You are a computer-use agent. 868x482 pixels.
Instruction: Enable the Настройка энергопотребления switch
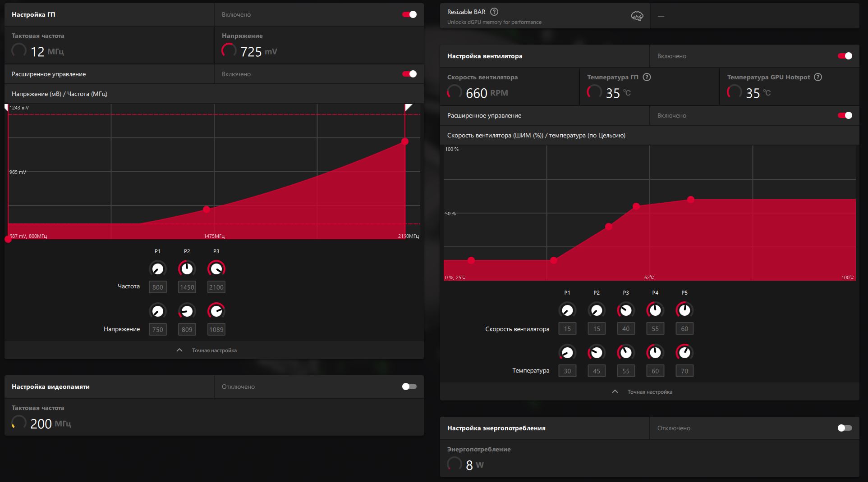coord(845,428)
